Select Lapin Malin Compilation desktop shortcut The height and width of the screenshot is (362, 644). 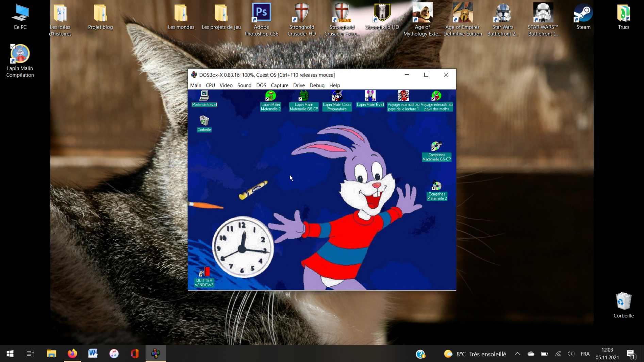coord(20,61)
